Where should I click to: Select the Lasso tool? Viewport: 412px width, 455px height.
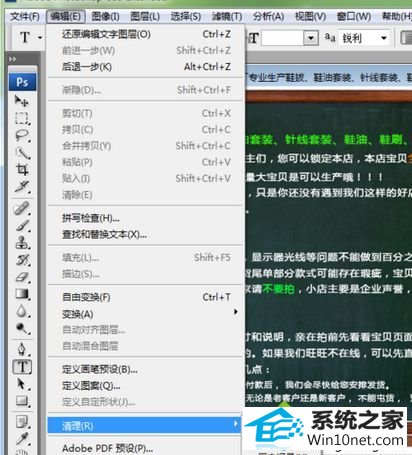pos(22,135)
